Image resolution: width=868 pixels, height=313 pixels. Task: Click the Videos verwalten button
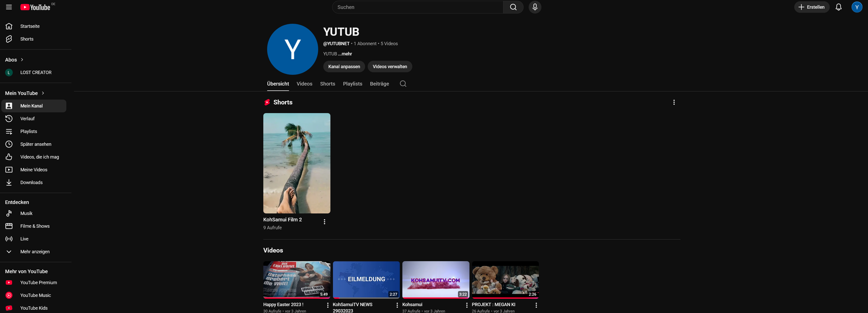(390, 67)
